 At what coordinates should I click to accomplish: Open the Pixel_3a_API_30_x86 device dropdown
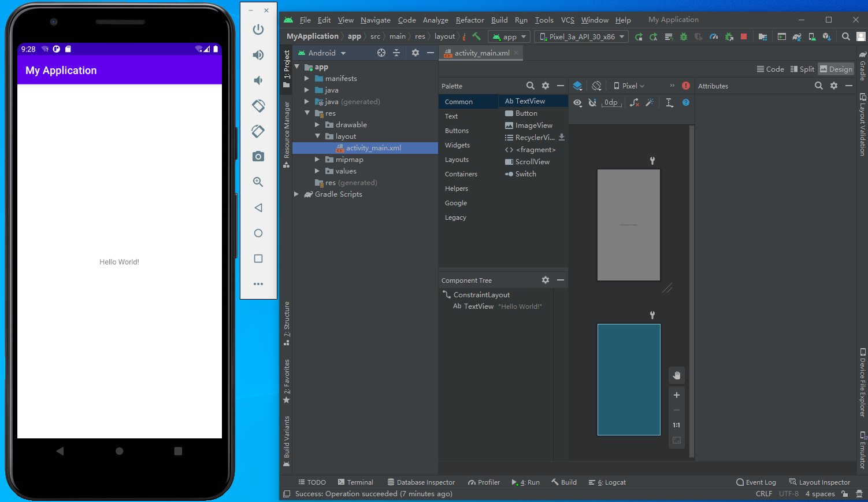click(581, 36)
